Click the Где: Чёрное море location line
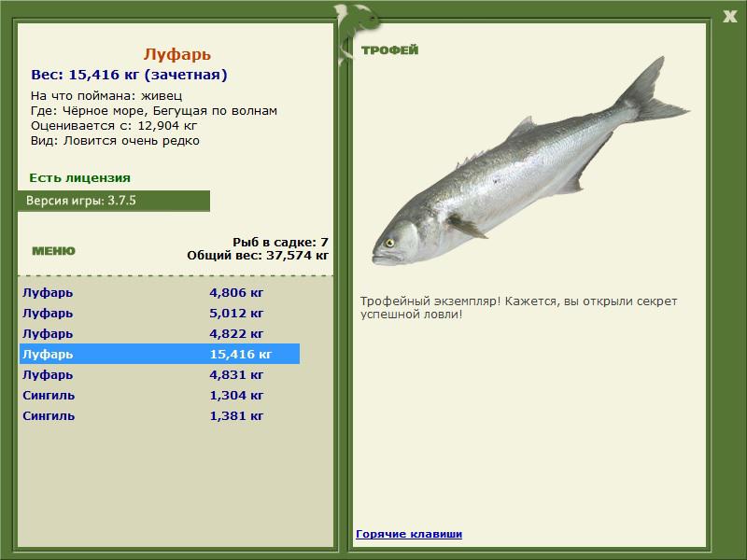 tap(154, 111)
